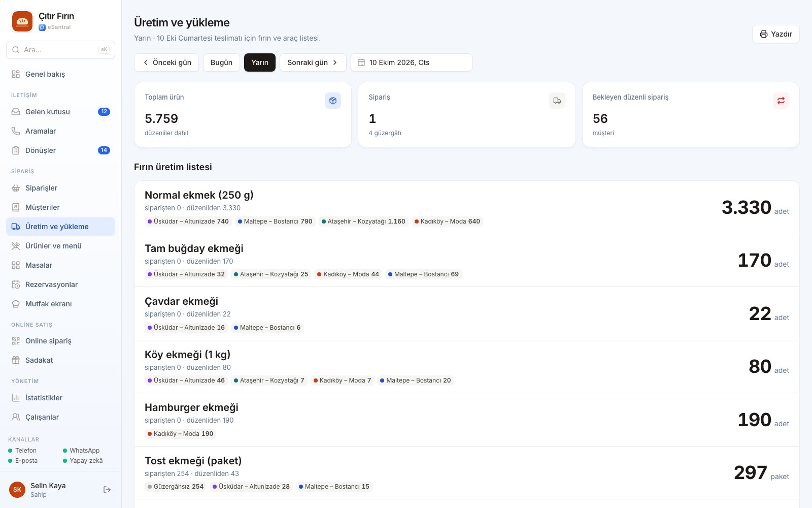Focus the Ara... search field

click(61, 50)
